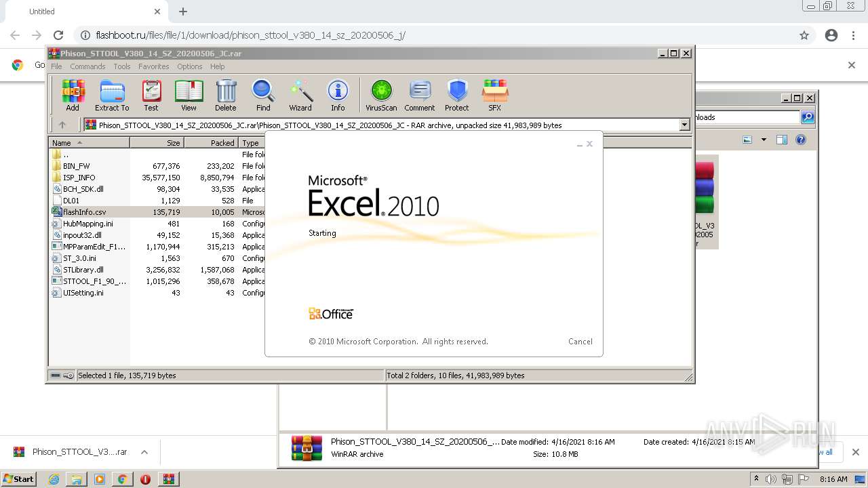Screen dimensions: 868x488
Task: Open the Options menu
Action: [x=190, y=66]
